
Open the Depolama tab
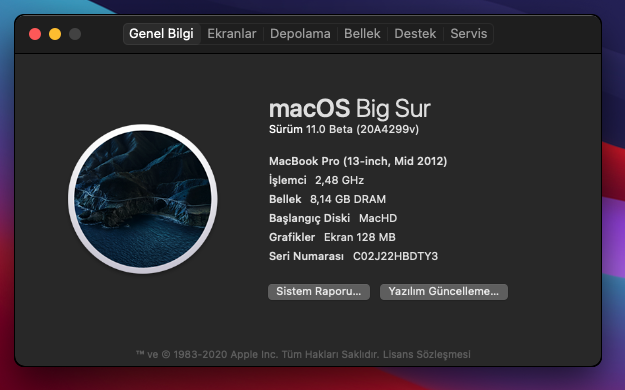coord(300,34)
